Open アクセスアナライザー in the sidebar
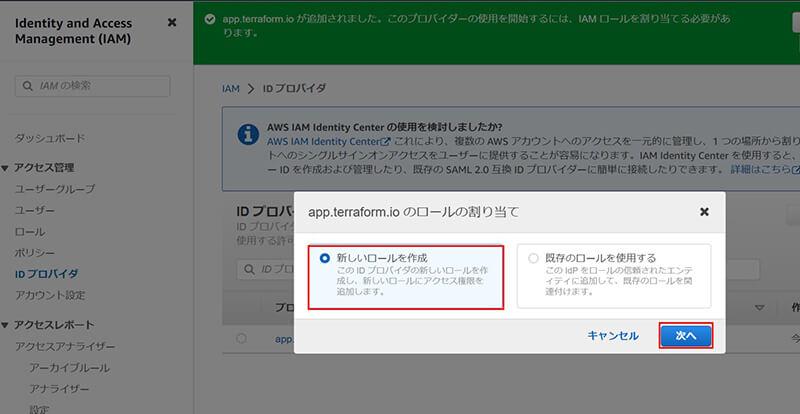The image size is (800, 414). coord(65,347)
